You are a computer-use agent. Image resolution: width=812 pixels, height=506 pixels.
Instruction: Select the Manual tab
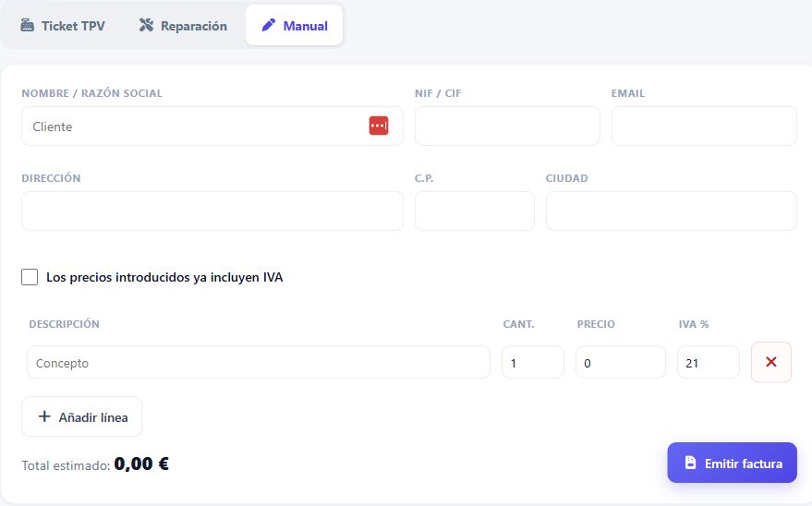[x=294, y=25]
